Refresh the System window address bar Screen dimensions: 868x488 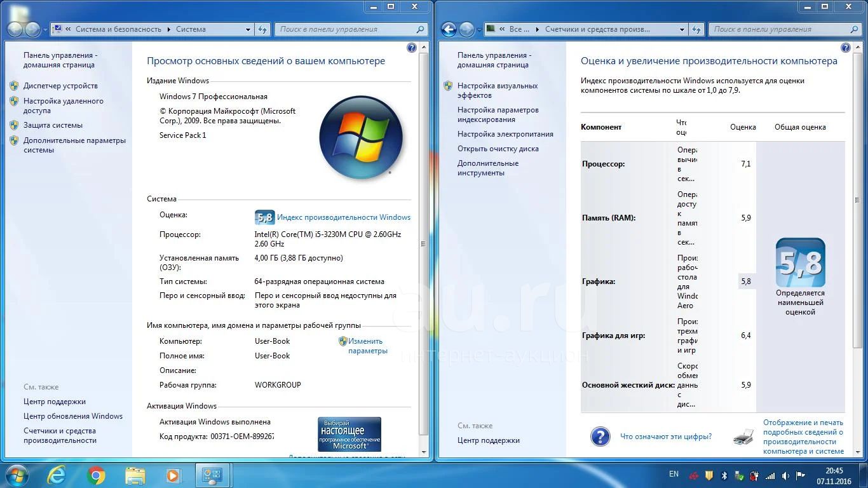point(263,29)
